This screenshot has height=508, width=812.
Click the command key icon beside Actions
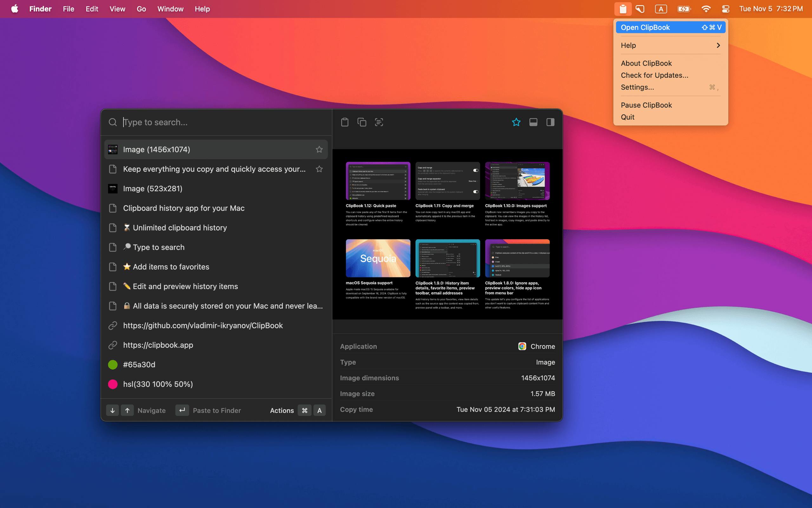tap(305, 410)
